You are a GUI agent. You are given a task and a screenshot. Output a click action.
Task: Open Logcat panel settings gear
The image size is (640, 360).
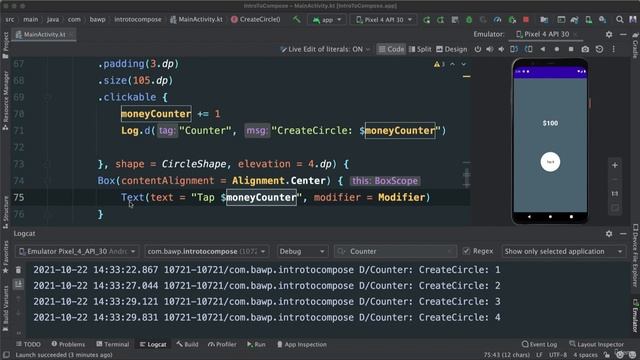609,233
